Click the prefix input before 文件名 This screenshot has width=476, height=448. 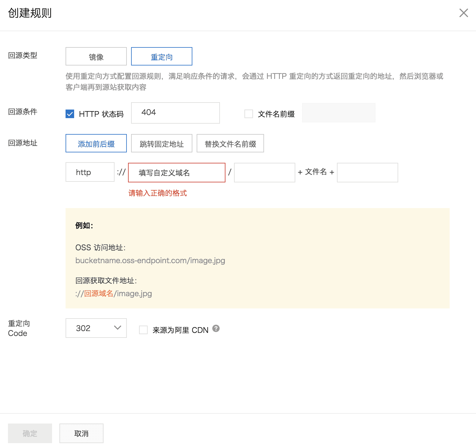(x=264, y=173)
